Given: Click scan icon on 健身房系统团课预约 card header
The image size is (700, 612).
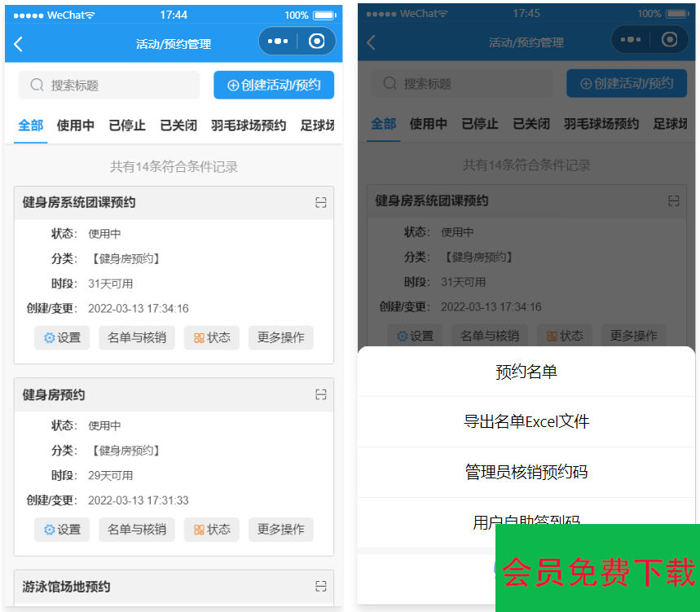Looking at the screenshot, I should point(321,203).
